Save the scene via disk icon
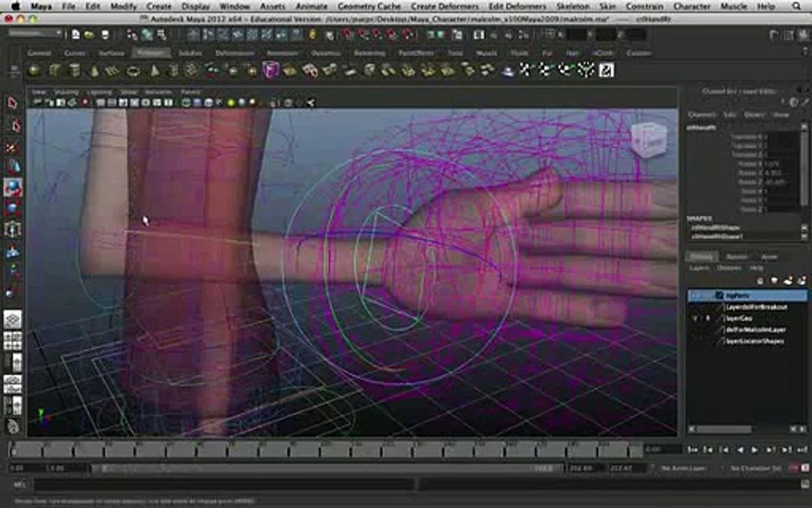The image size is (812, 508). (104, 35)
